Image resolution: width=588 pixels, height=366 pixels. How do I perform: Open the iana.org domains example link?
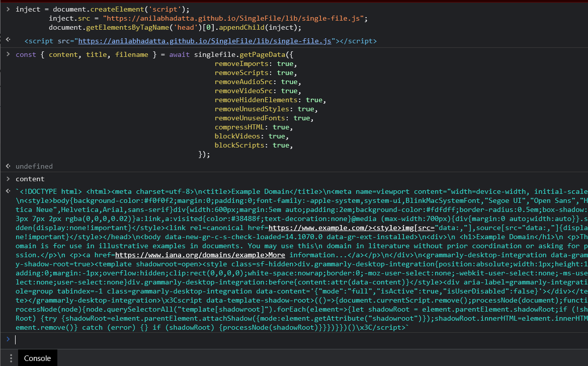coord(200,255)
